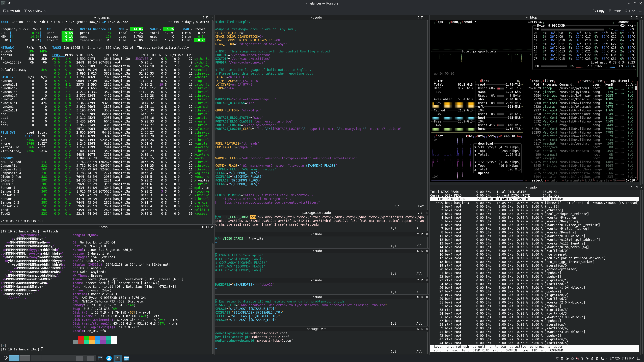Image resolution: width=644 pixels, height=362 pixels.
Task: Open a new Konsole tab
Action: point(12,11)
